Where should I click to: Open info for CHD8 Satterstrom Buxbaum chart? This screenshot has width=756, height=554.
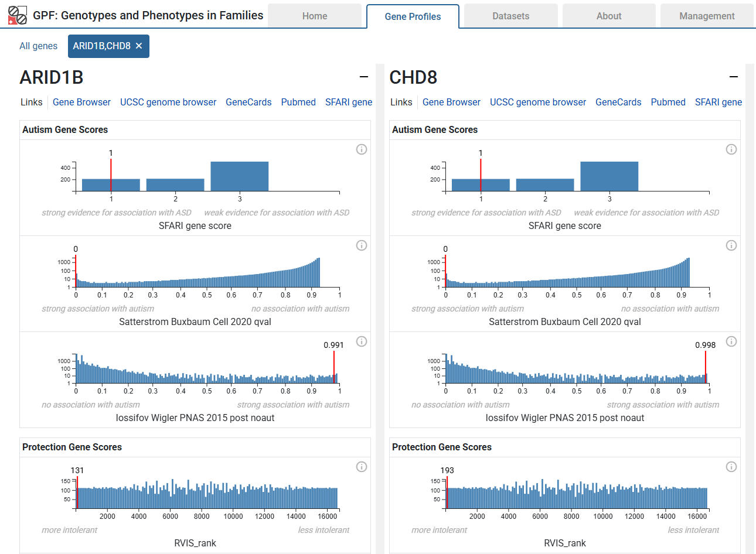[x=731, y=245]
